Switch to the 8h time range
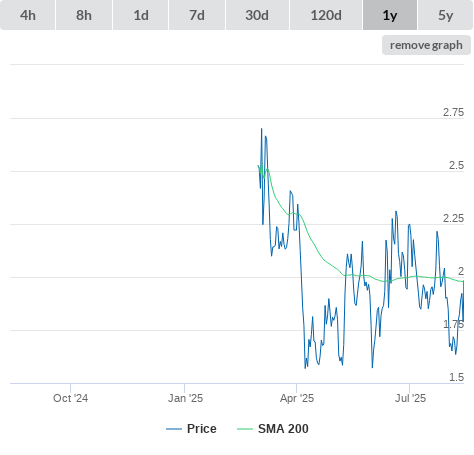 click(x=84, y=15)
